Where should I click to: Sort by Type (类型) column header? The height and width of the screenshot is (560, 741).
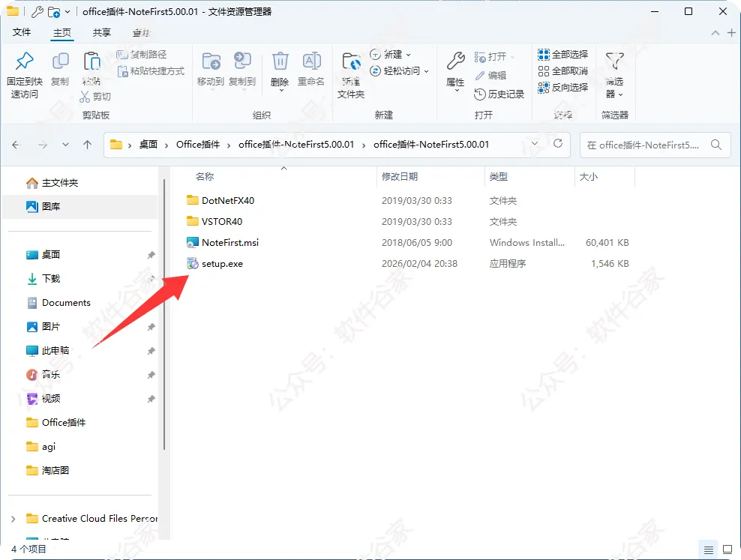click(x=499, y=177)
